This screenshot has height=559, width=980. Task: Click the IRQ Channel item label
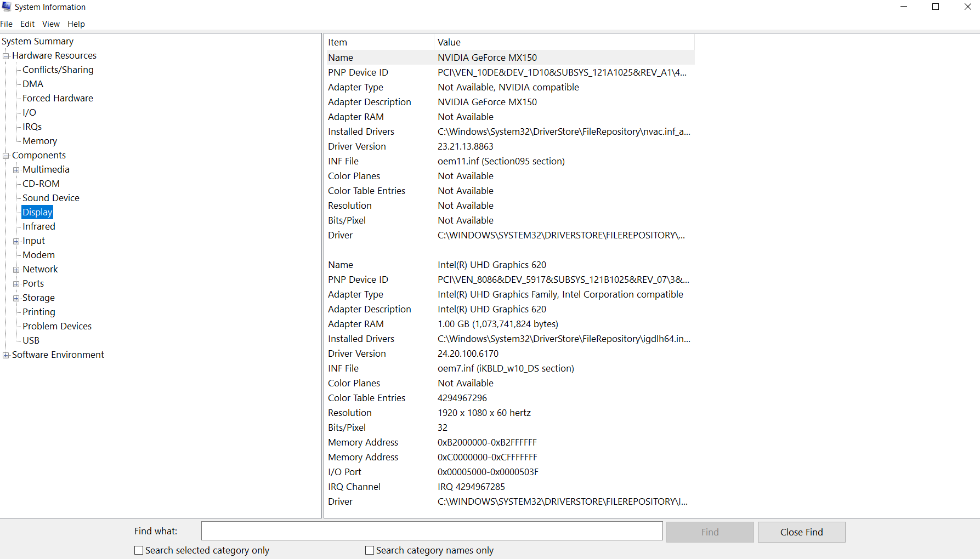pyautogui.click(x=354, y=487)
